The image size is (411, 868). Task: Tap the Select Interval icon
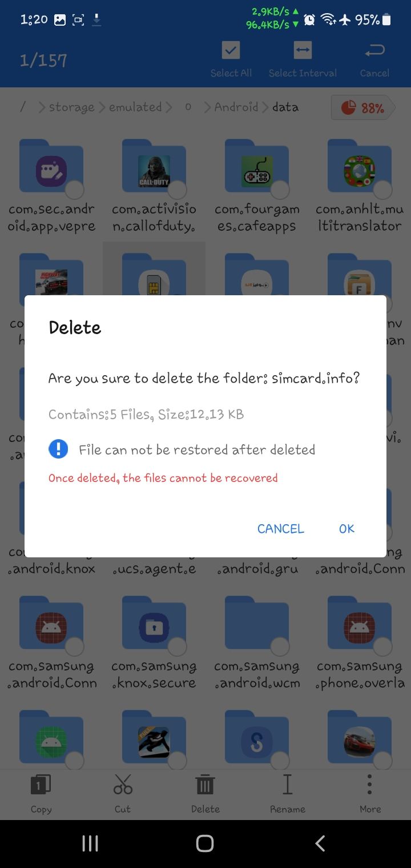(x=303, y=51)
